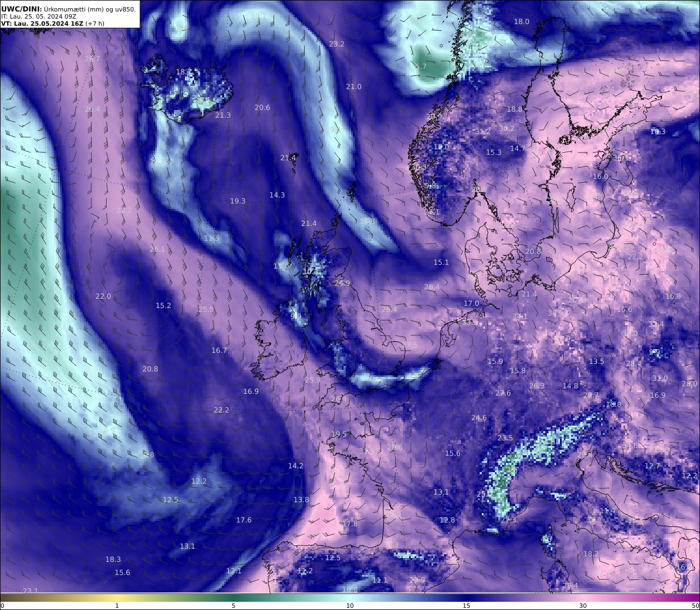This screenshot has width=700, height=610.
Task: Click the 21.0 value label
Action: click(354, 86)
